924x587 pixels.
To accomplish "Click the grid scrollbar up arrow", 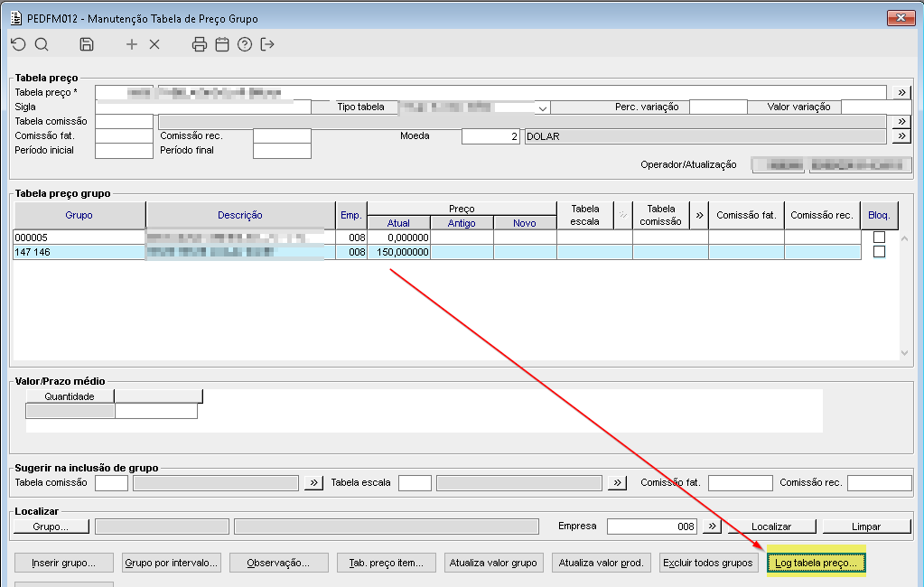I will tap(904, 238).
